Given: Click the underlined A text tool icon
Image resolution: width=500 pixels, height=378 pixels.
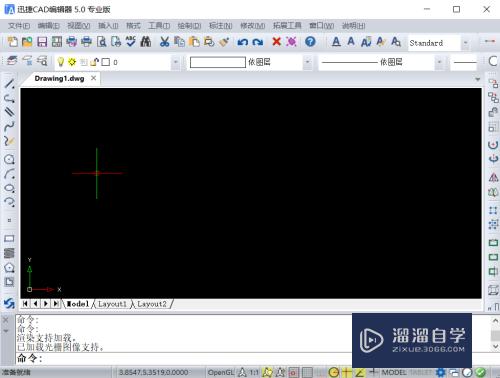Looking at the screenshot, I should (x=336, y=42).
